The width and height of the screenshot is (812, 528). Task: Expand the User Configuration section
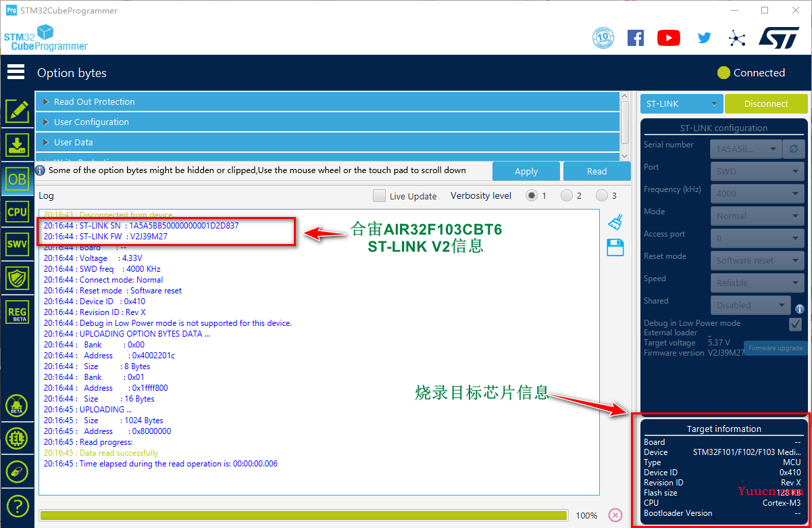(328, 122)
